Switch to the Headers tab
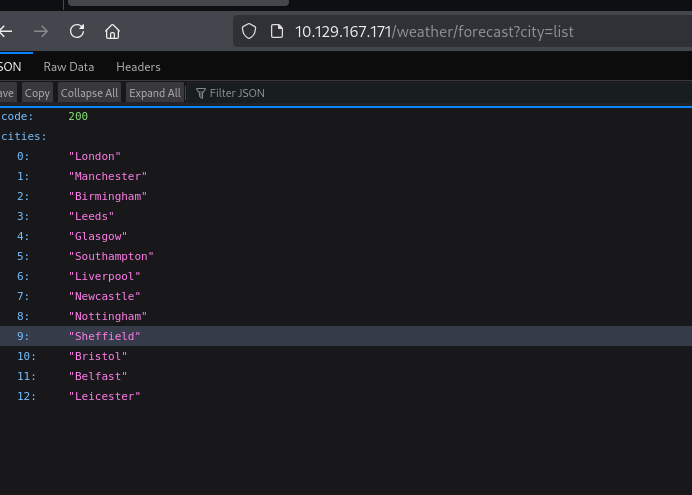The image size is (692, 495). point(138,67)
